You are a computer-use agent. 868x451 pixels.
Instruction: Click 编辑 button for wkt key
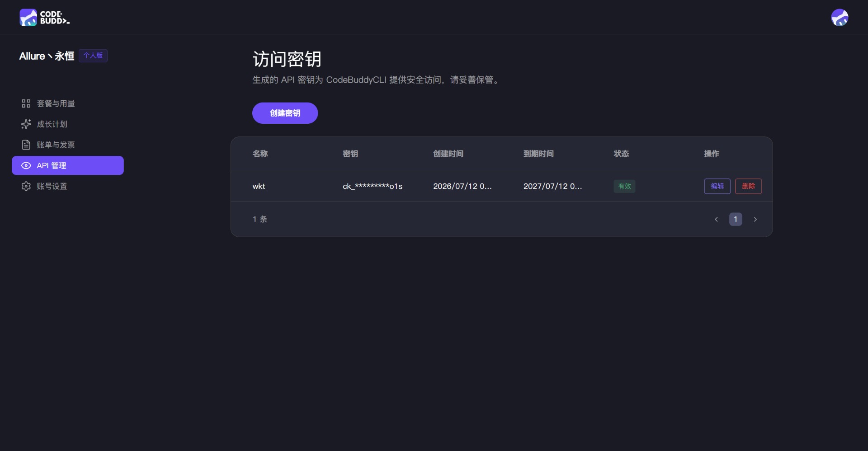(x=717, y=186)
